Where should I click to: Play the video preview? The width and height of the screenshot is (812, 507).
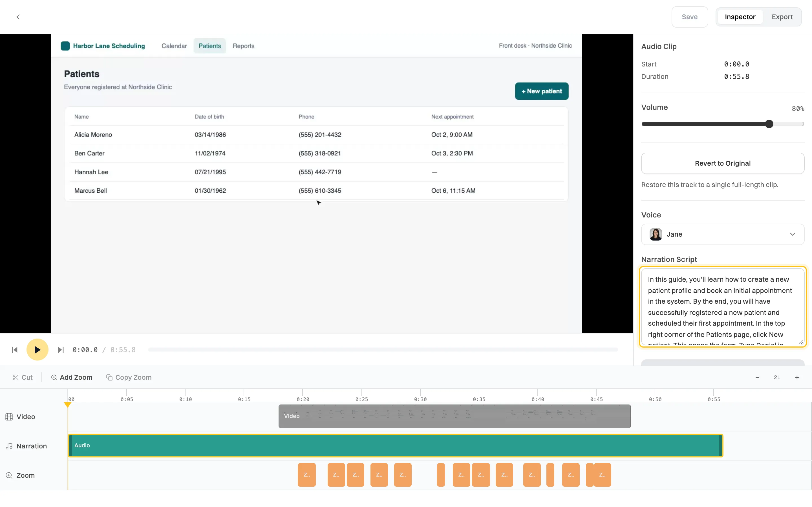37,350
